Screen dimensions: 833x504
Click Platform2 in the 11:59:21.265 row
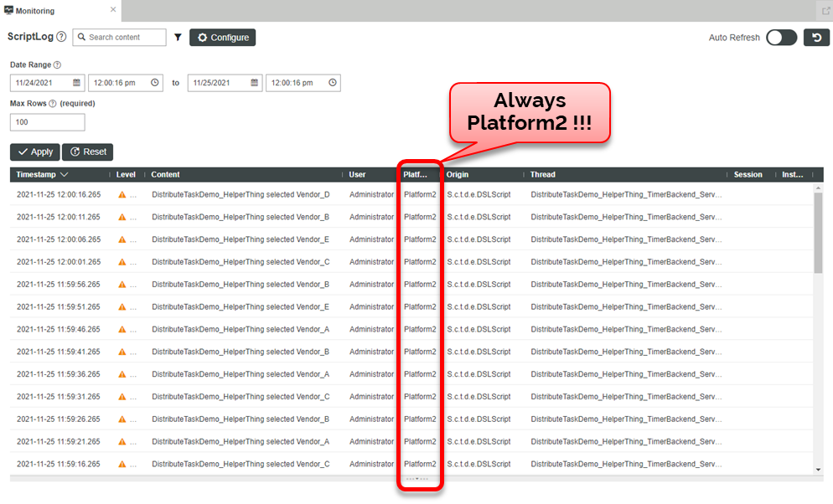pyautogui.click(x=420, y=442)
